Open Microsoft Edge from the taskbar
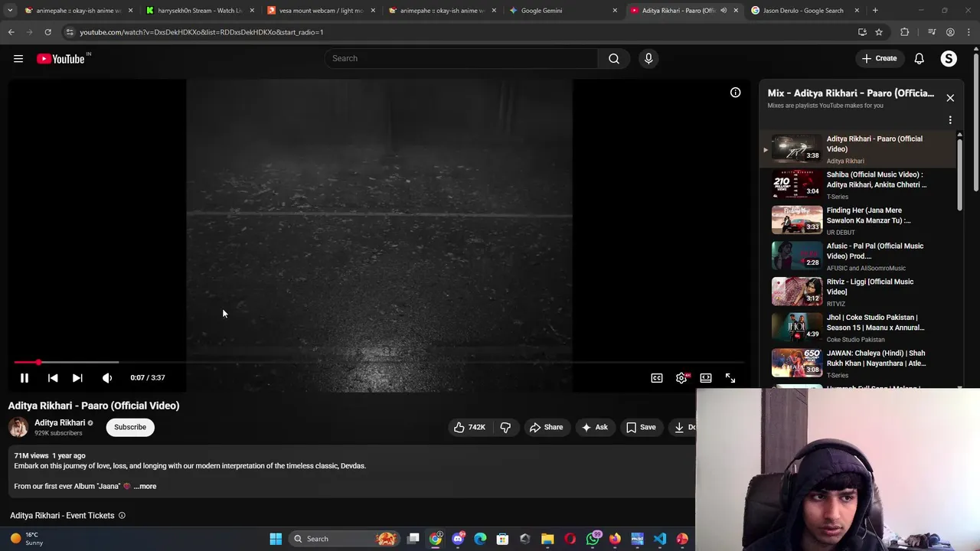 [480, 539]
